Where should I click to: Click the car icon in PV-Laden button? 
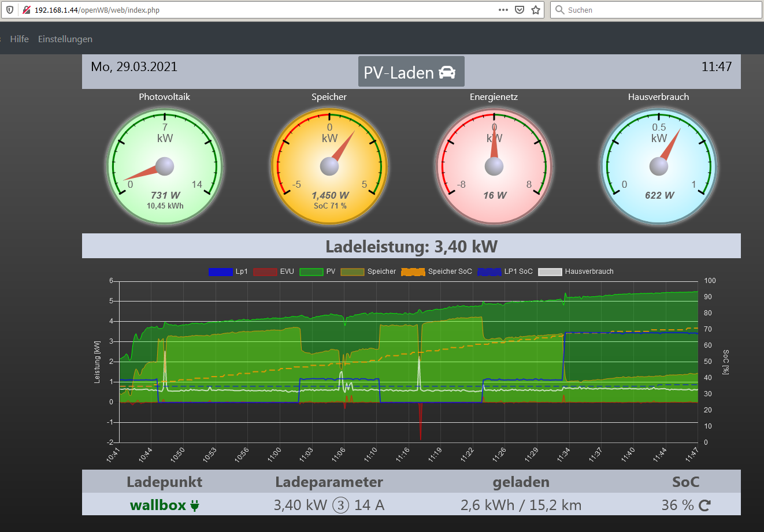click(447, 72)
